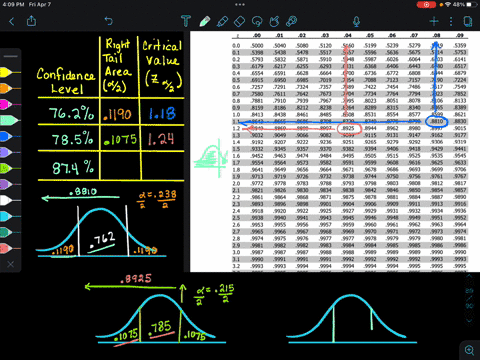Open the vertical three-dot options menu

pos(451,22)
